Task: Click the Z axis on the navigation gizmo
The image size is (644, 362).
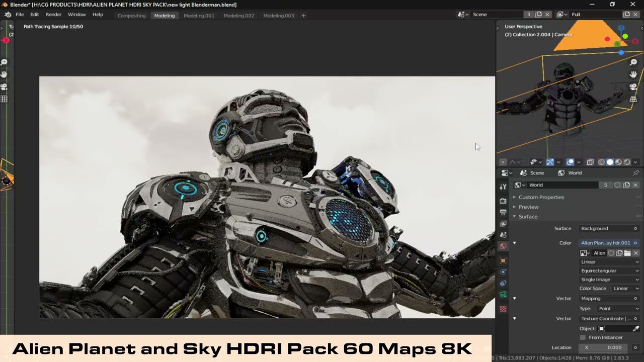Action: [x=621, y=28]
